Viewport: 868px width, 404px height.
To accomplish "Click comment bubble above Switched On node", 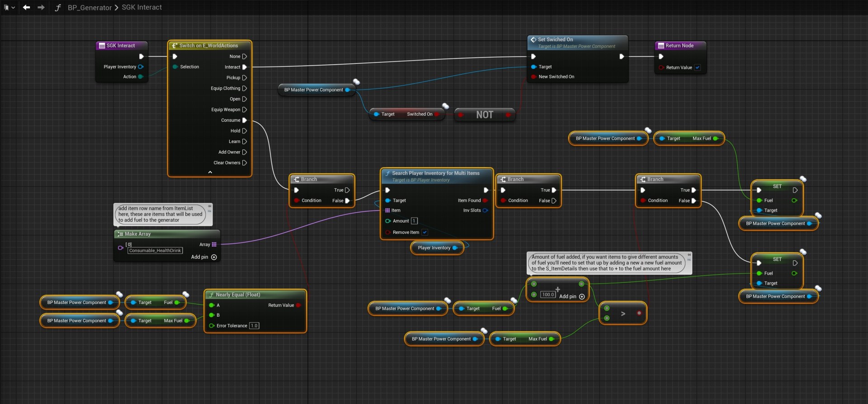I will (x=445, y=106).
